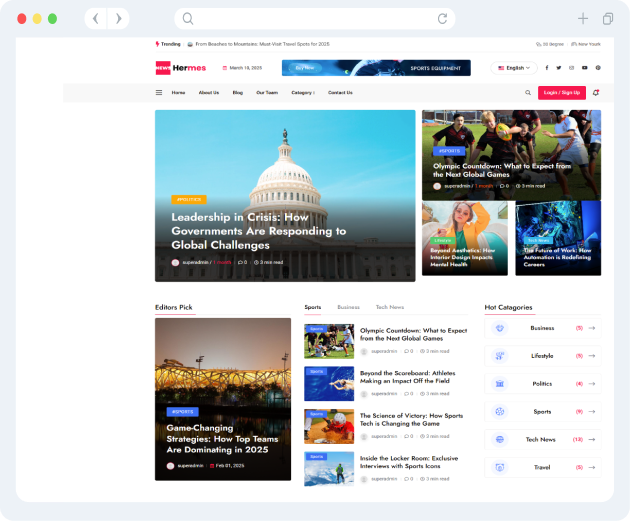Click the Sports category icon
The height and width of the screenshot is (521, 630).
[499, 412]
